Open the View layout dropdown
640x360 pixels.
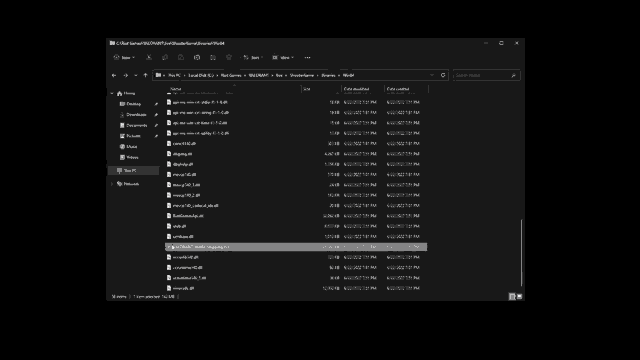point(283,58)
